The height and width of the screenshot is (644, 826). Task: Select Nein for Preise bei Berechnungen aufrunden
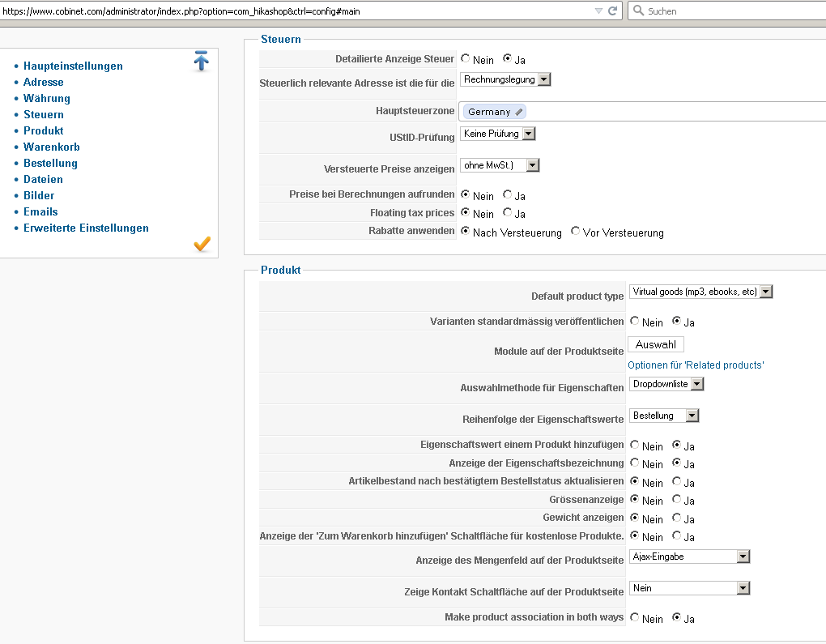(x=465, y=194)
